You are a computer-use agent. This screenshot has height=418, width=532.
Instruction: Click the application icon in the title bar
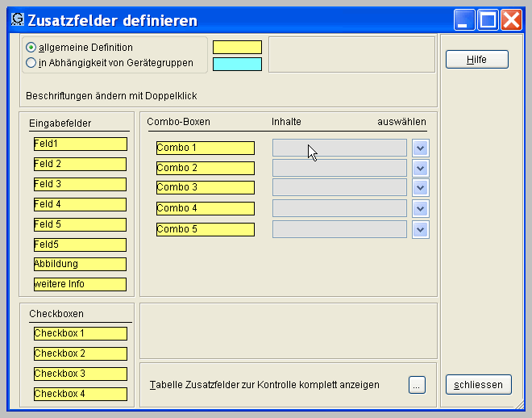pyautogui.click(x=17, y=19)
